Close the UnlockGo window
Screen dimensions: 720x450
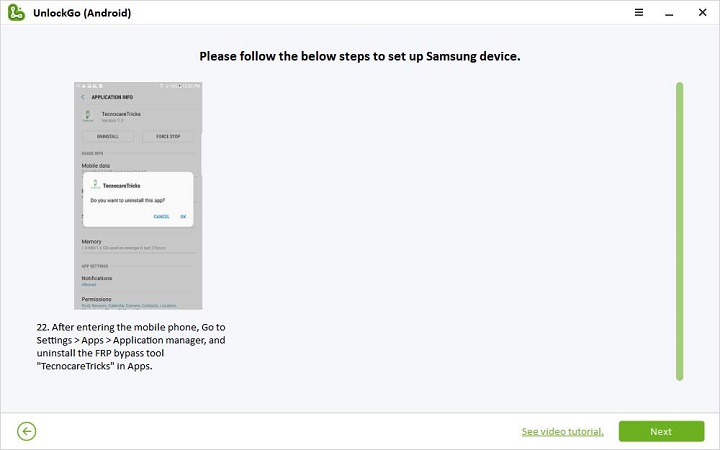[x=703, y=12]
